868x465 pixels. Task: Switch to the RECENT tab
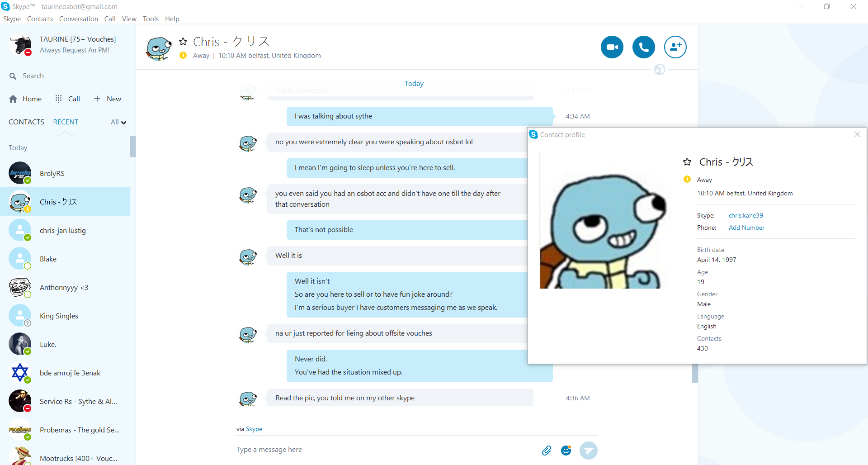coord(66,122)
